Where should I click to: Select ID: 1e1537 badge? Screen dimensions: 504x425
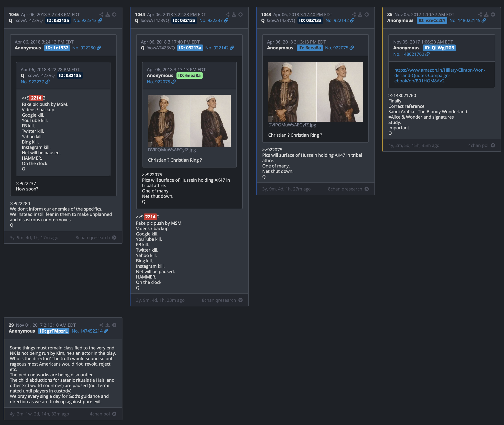[57, 48]
